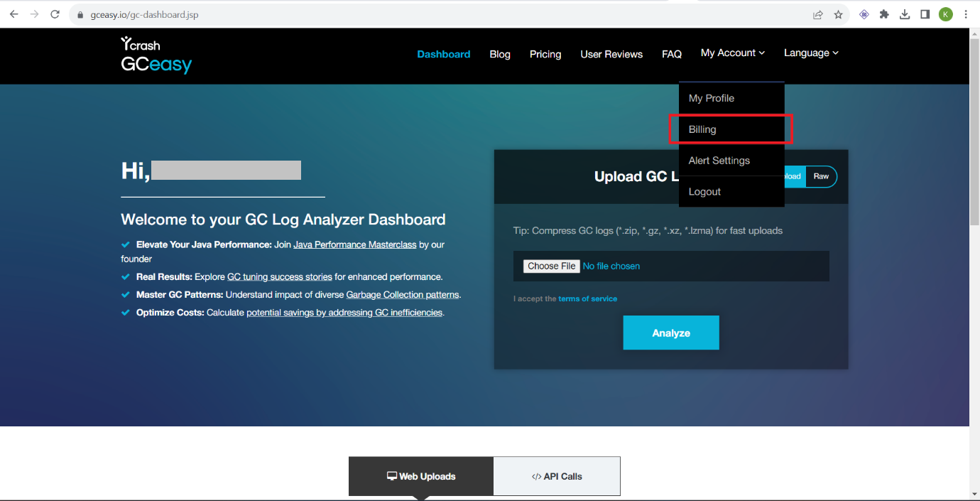Open the Pricing page from navigation

point(545,54)
